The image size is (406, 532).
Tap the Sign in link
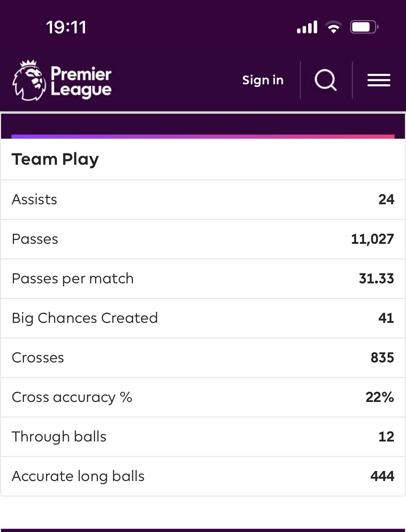click(x=263, y=80)
